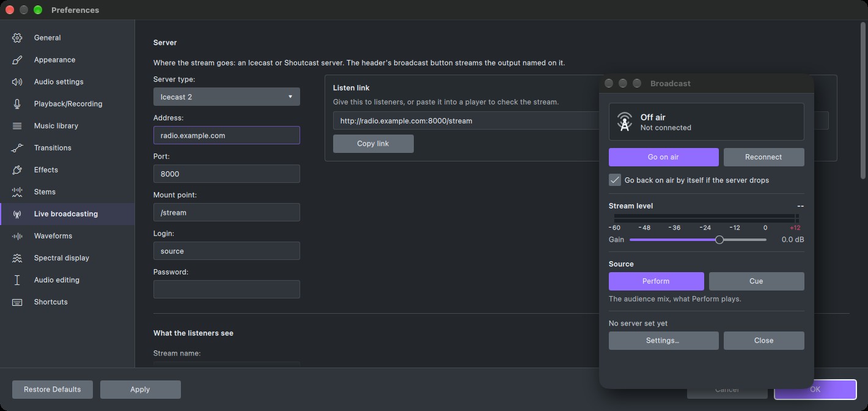Open the Server type dropdown
Viewport: 868px width, 411px height.
[x=227, y=97]
